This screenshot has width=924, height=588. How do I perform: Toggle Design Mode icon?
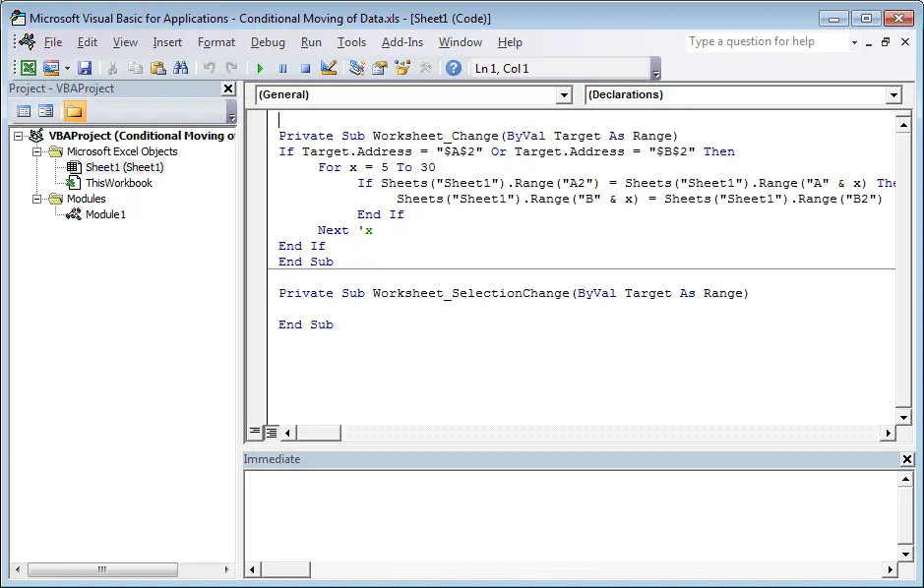329,68
